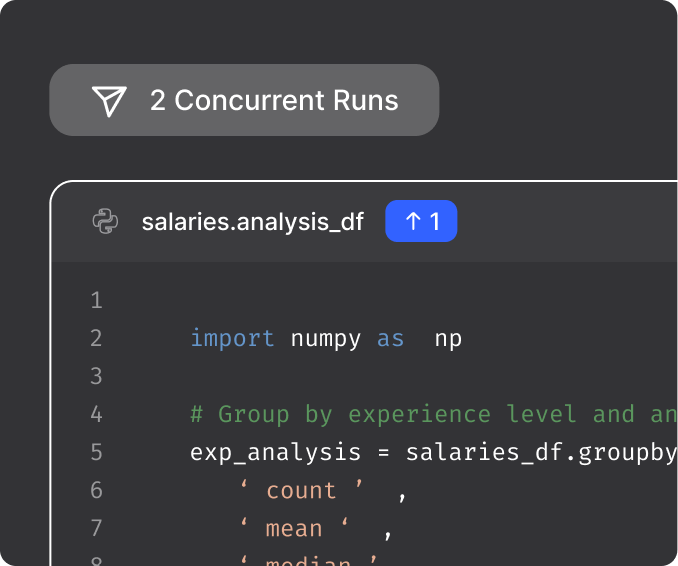The height and width of the screenshot is (566, 678).
Task: Click the numpy module name
Action: click(x=325, y=338)
